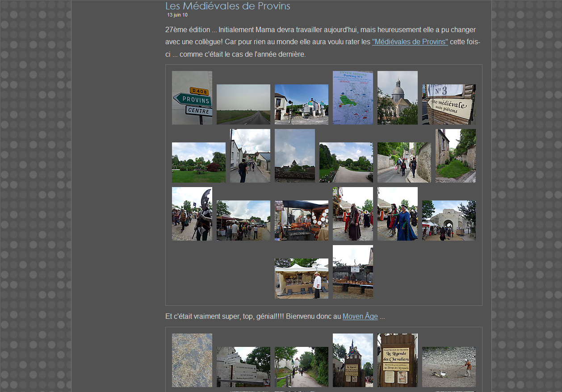562x392 pixels.
Task: View the roasting spit grill stall photo
Action: 302,221
